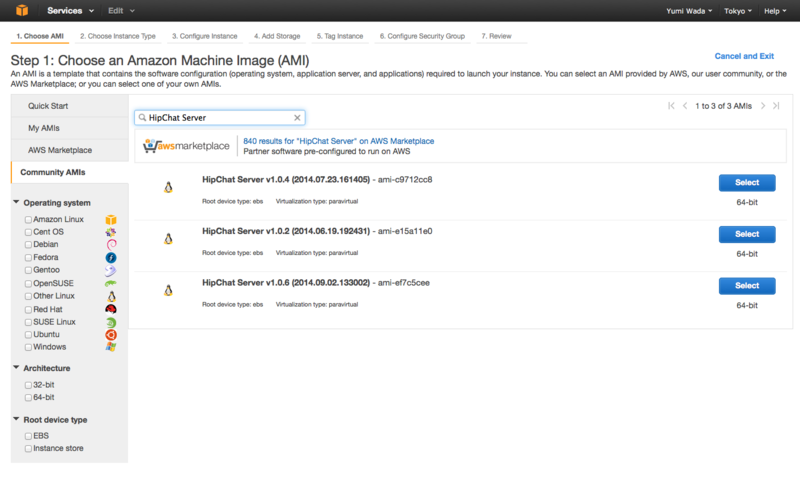800x481 pixels.
Task: Click Cancel and Exit link
Action: (x=744, y=56)
